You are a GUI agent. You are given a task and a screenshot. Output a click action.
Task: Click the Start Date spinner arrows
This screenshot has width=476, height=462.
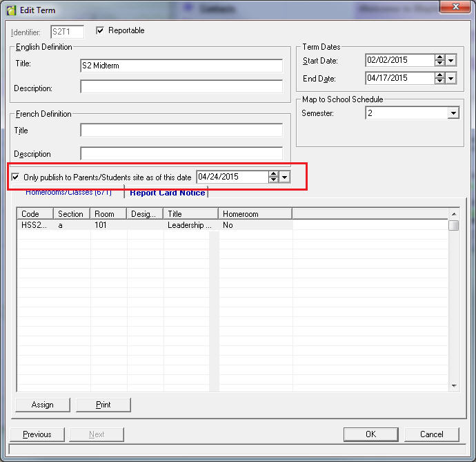439,61
